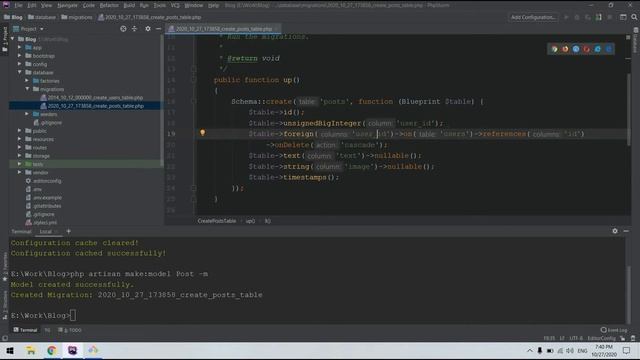This screenshot has height=360, width=640.
Task: Open the Event Log
Action: (614, 330)
